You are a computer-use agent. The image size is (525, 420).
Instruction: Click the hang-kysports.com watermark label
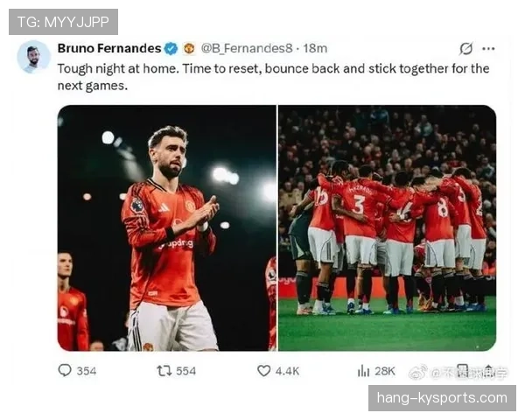(x=442, y=398)
